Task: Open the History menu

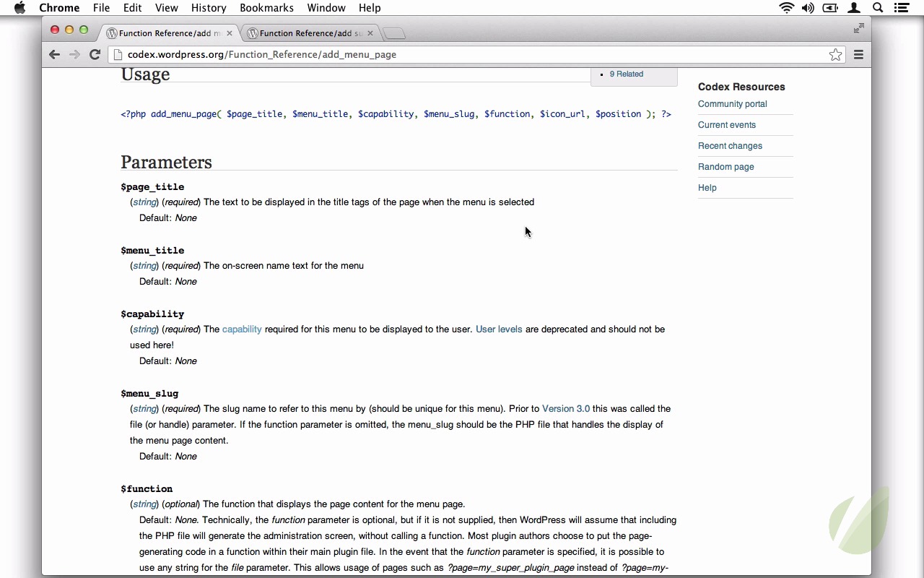Action: click(209, 8)
